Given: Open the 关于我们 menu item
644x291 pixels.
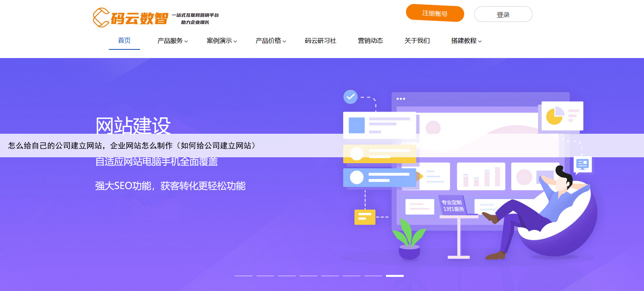Looking at the screenshot, I should point(417,41).
